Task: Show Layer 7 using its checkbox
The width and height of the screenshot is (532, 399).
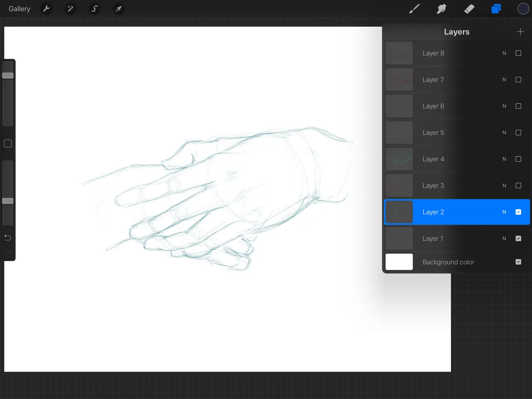Action: tap(518, 79)
